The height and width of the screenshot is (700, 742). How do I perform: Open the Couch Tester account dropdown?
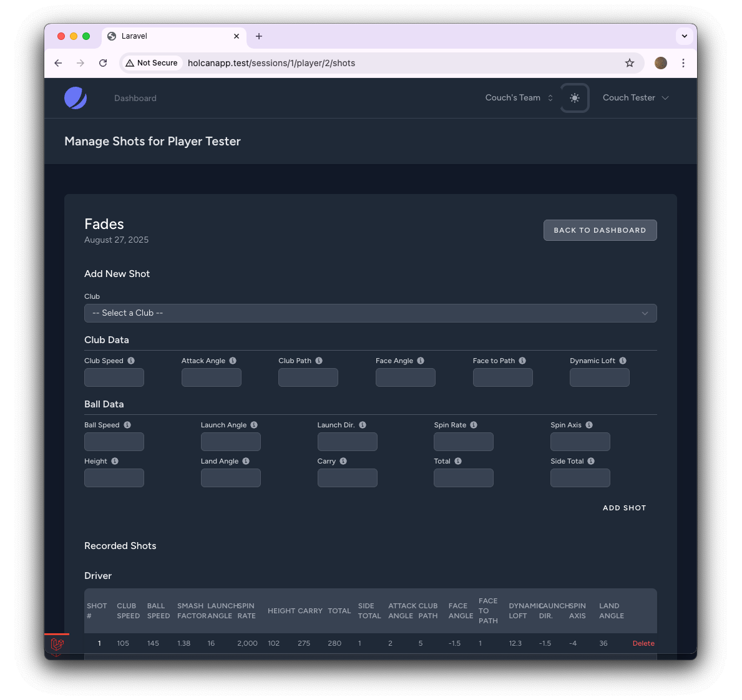(x=635, y=97)
